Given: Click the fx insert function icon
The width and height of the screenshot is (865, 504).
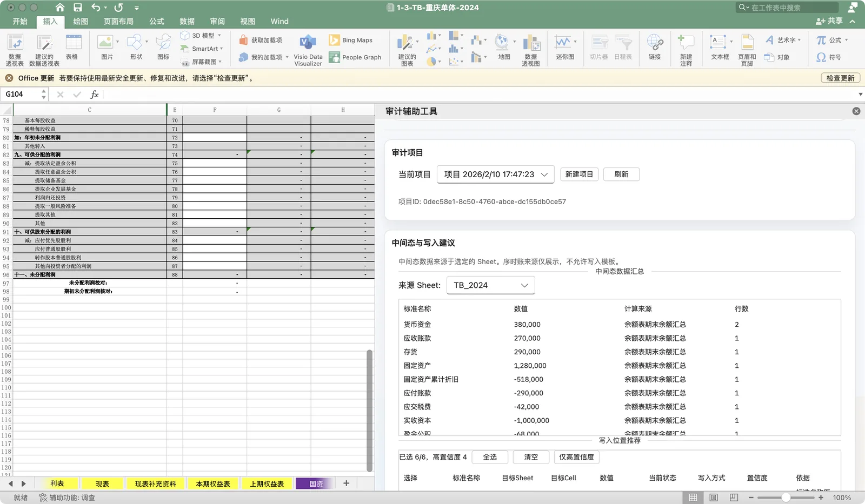Looking at the screenshot, I should pos(94,94).
